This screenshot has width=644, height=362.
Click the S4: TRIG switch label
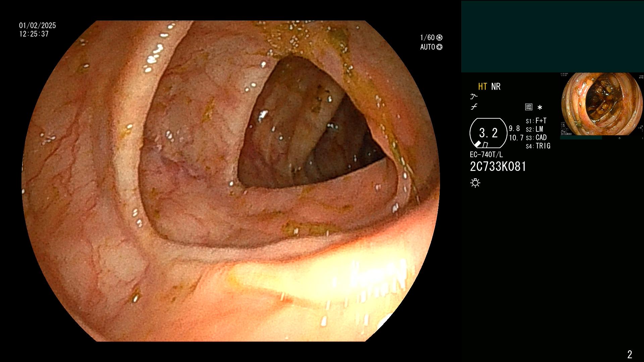click(538, 146)
